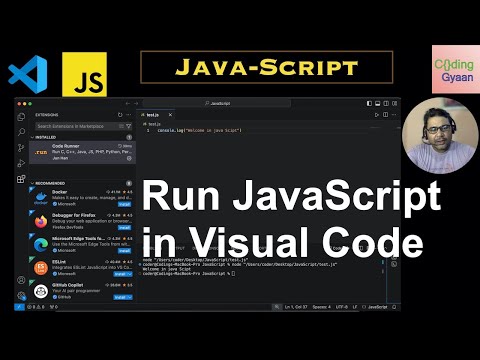This screenshot has width=480, height=360.
Task: Run the code with the play icon
Action: pos(377,115)
